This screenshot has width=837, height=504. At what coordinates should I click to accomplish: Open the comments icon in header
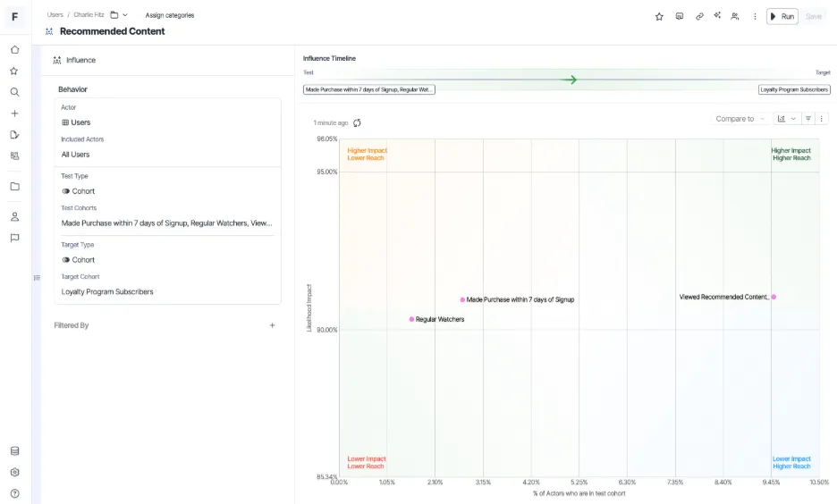680,17
